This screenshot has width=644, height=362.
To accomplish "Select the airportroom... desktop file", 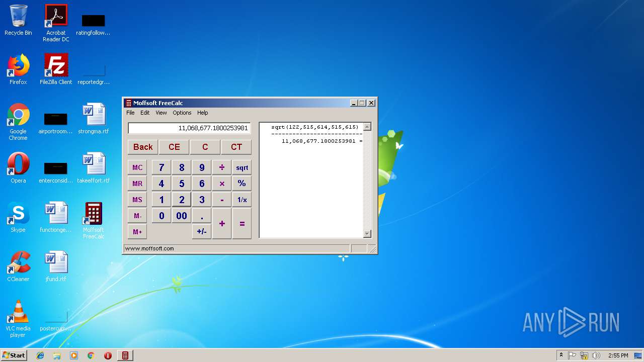I will [56, 122].
